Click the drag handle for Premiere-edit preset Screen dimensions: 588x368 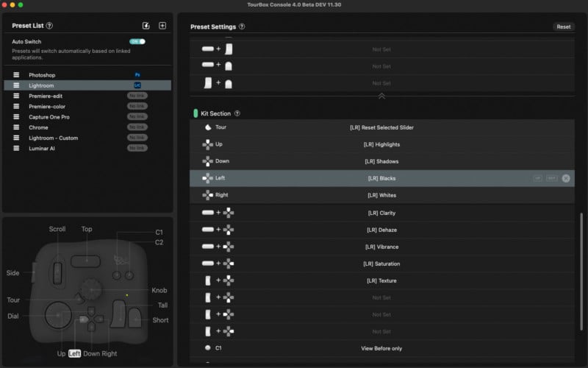(16, 96)
